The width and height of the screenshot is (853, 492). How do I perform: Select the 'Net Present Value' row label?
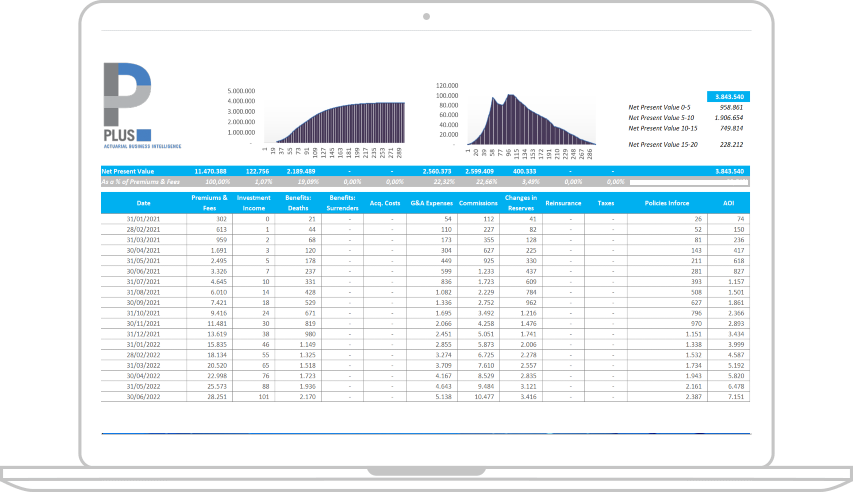coord(128,171)
